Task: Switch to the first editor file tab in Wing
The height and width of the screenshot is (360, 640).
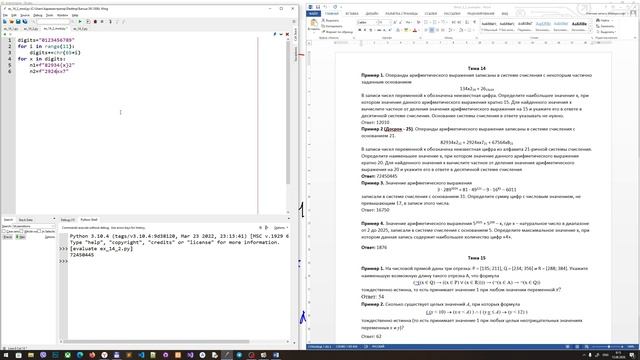Action: [11, 29]
